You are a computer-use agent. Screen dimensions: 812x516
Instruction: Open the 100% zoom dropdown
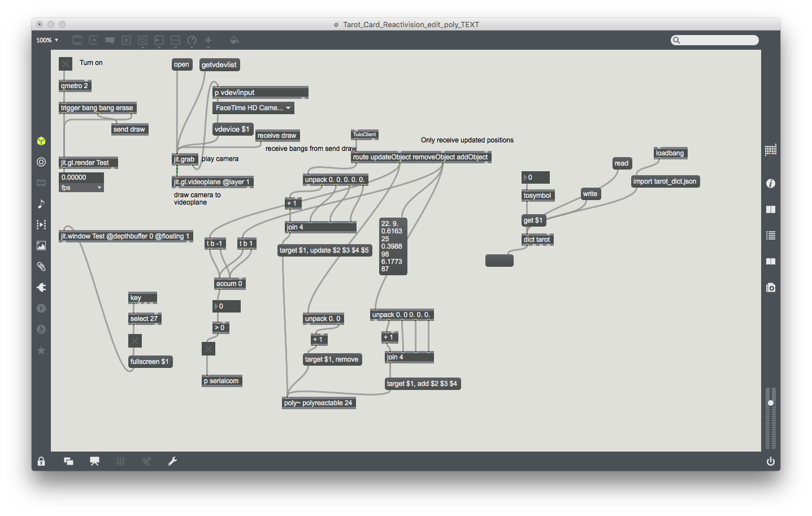pyautogui.click(x=47, y=40)
